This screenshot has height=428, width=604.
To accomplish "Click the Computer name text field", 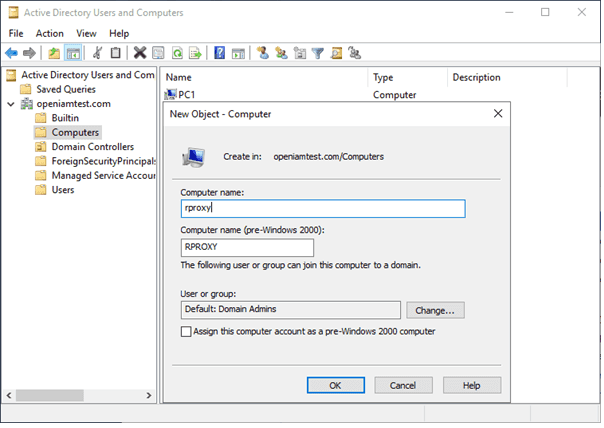I will point(322,209).
